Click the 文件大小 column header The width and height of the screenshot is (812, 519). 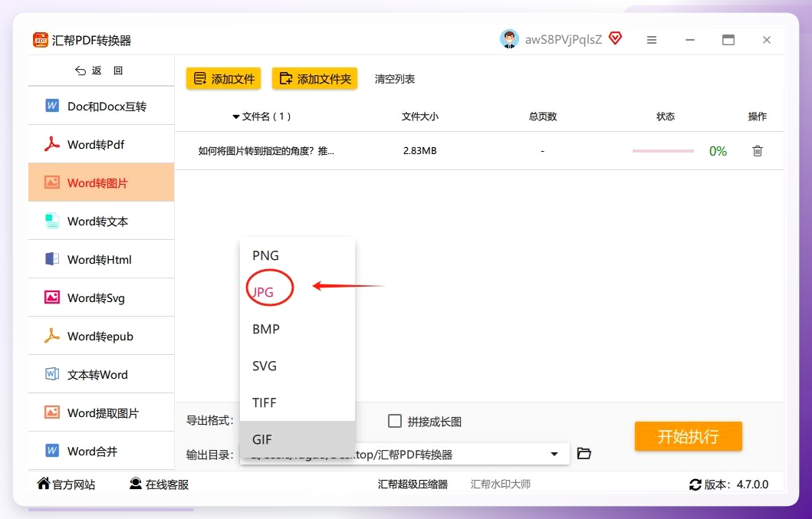(420, 117)
